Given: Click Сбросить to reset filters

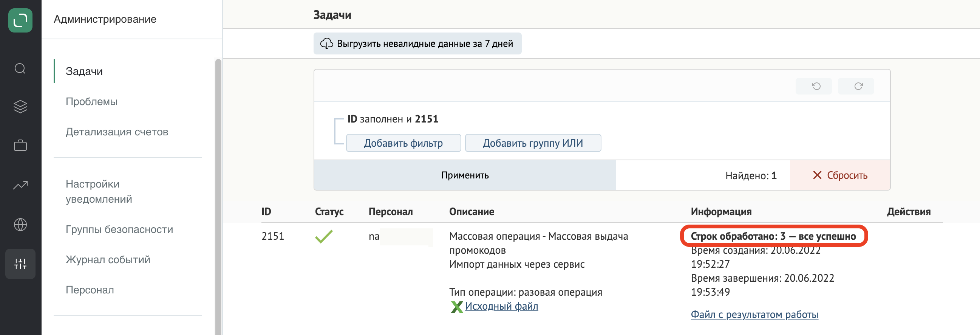Looking at the screenshot, I should click(x=840, y=175).
